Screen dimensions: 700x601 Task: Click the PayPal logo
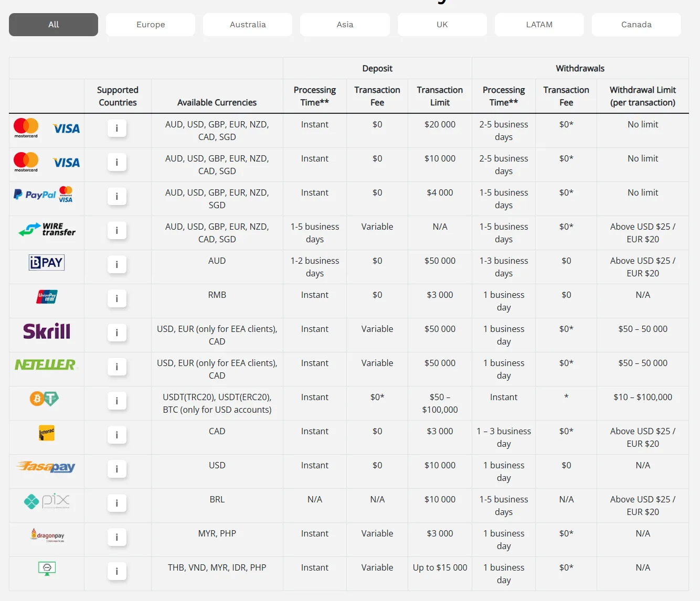pyautogui.click(x=35, y=195)
